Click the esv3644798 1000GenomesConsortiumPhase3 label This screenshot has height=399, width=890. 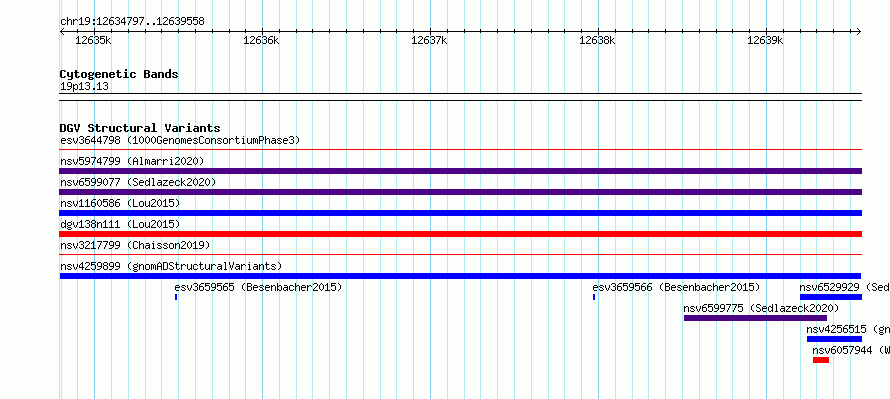180,140
